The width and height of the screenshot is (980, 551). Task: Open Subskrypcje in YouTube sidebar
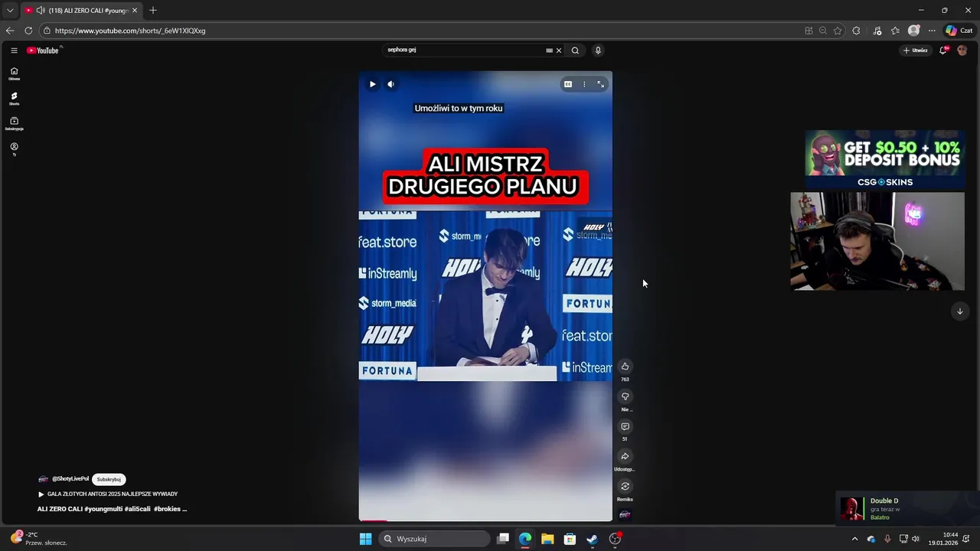(14, 124)
